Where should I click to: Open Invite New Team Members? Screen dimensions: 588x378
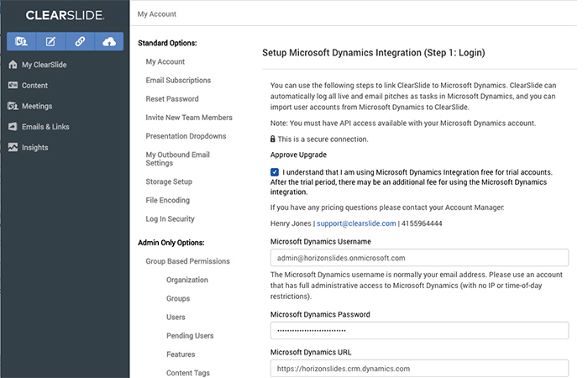coord(189,118)
